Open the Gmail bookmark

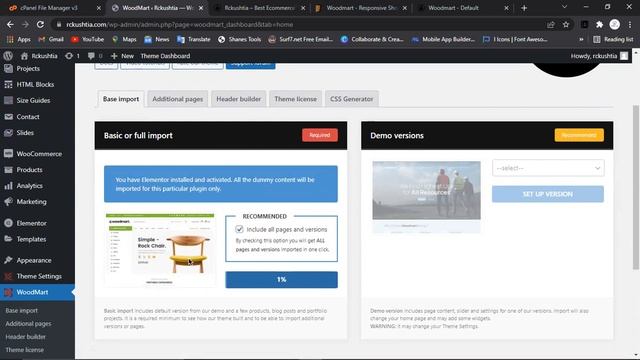point(51,39)
